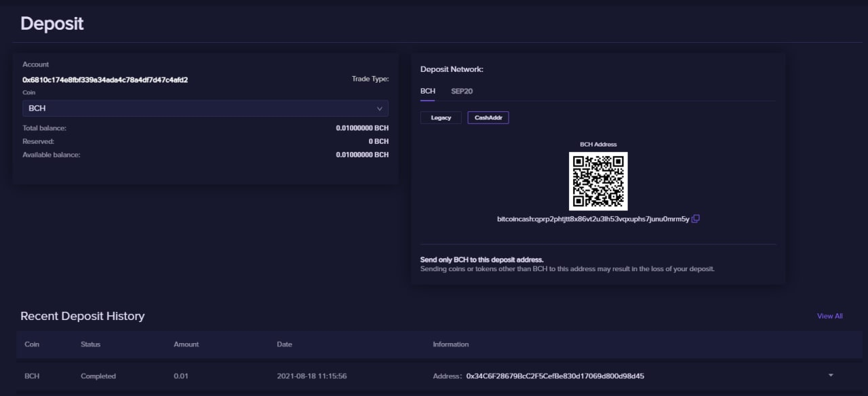
Task: Click the Status column header
Action: (x=90, y=344)
